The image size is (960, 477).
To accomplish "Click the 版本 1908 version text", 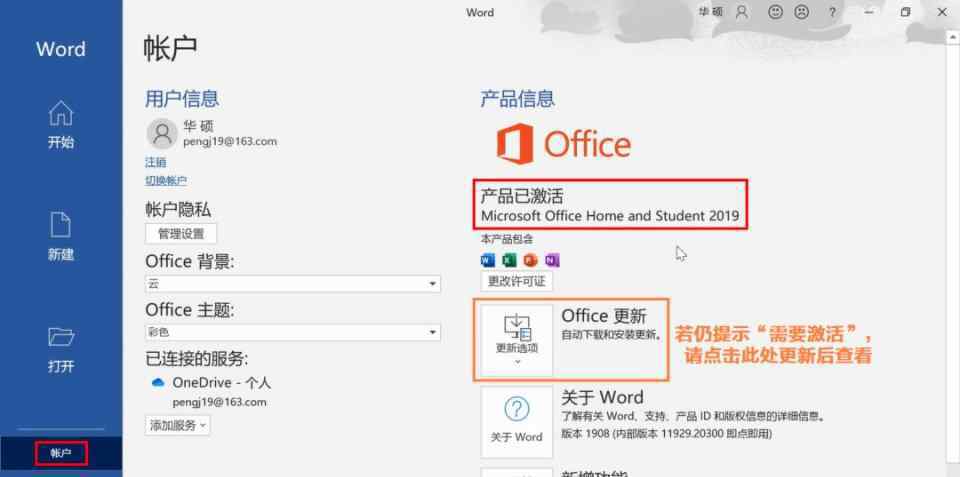I will coord(667,434).
